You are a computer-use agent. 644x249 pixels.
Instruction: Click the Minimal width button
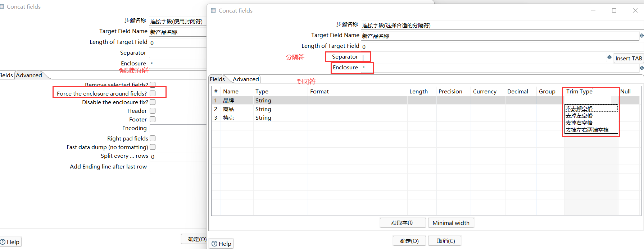(451, 223)
